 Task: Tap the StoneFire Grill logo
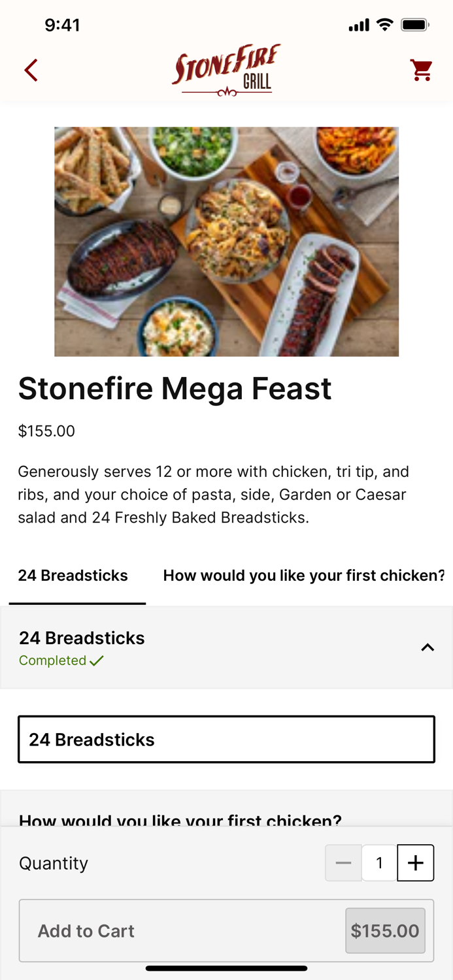tap(226, 68)
